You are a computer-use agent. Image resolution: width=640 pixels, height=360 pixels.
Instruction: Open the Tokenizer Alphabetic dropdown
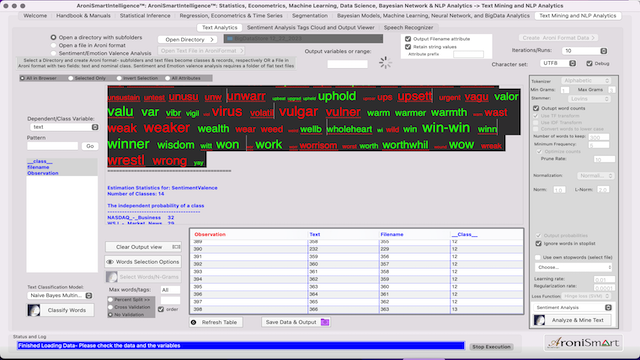pyautogui.click(x=586, y=81)
